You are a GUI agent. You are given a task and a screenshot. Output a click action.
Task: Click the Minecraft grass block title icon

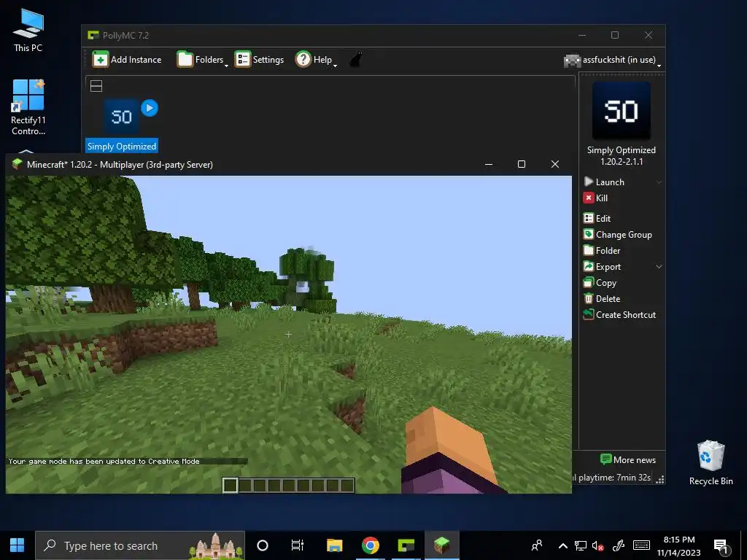point(18,164)
